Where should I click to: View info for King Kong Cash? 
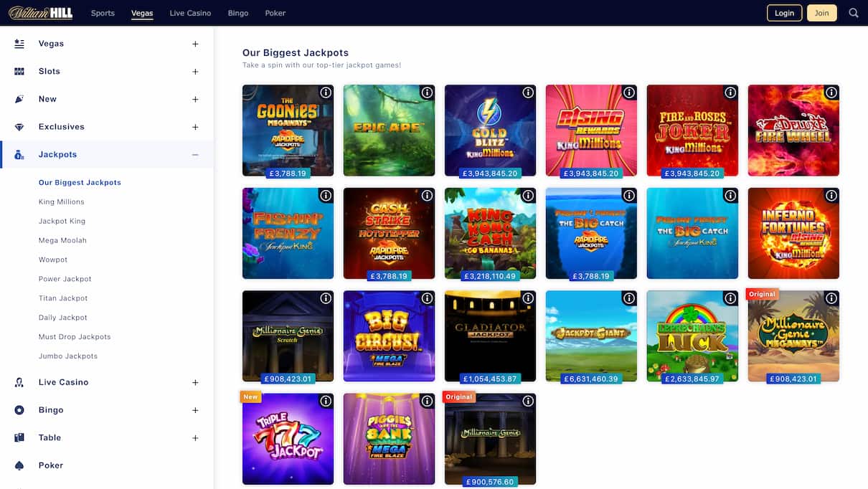coord(528,196)
